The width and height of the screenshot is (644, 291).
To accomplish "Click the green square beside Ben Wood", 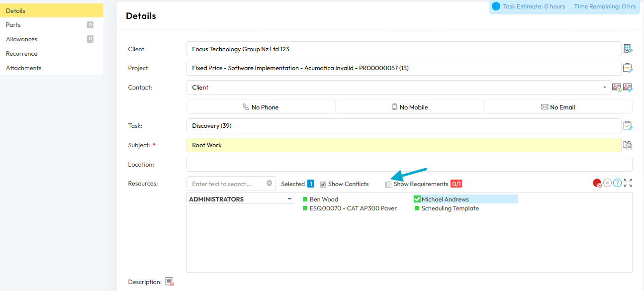I will [x=305, y=199].
